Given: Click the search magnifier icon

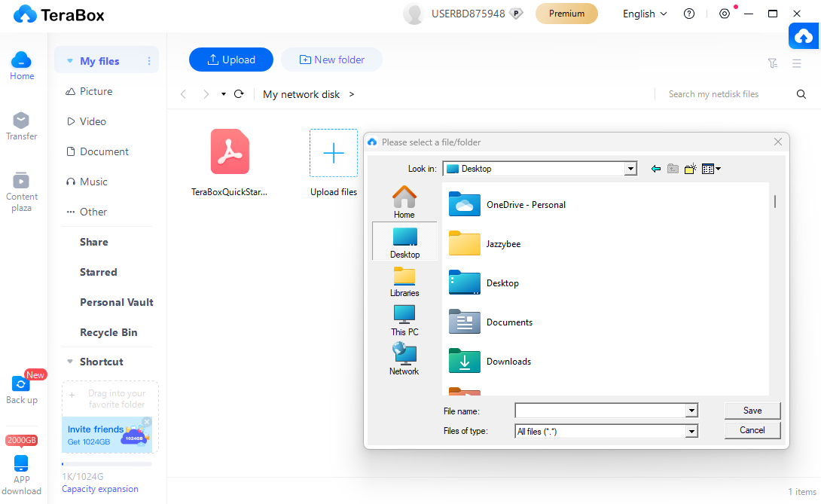Looking at the screenshot, I should 801,94.
